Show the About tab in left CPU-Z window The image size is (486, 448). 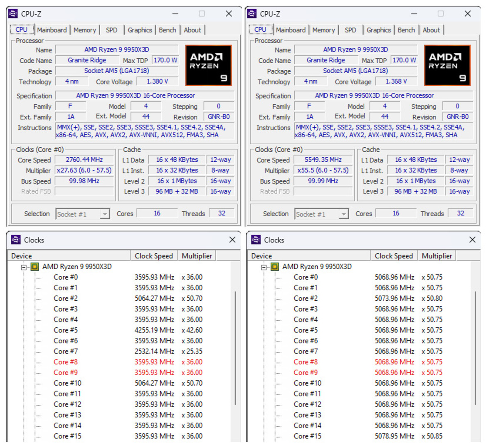(x=192, y=30)
